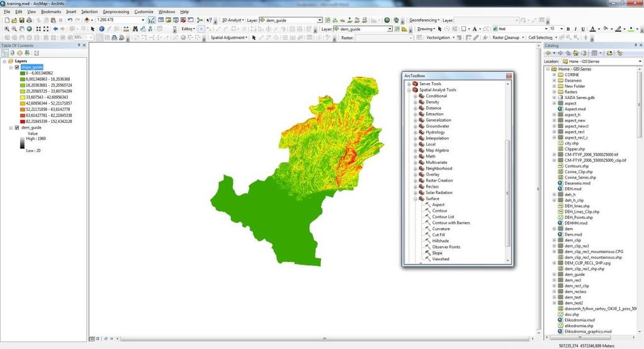Screen dimensions: 644x349
Task: Open the Editor toolbar button
Action: (x=188, y=29)
